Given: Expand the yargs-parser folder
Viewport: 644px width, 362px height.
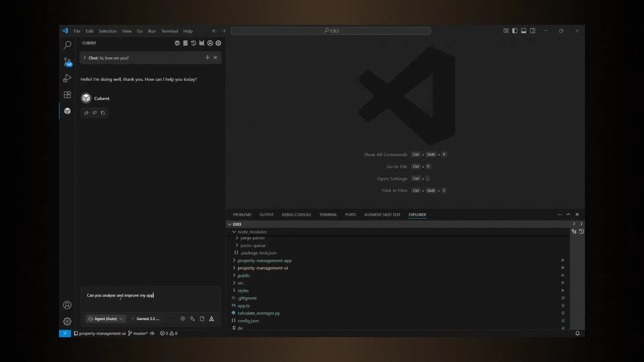Looking at the screenshot, I should pyautogui.click(x=237, y=238).
